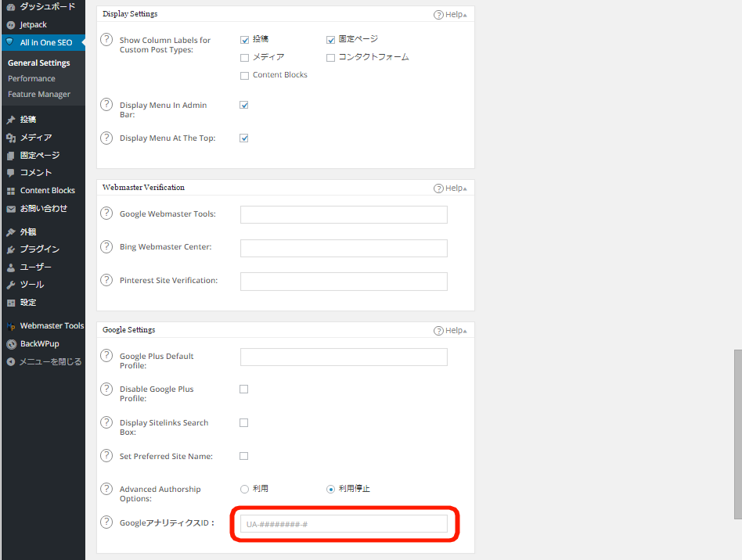Open Feature Manager submenu item
The height and width of the screenshot is (560, 742).
click(x=39, y=94)
